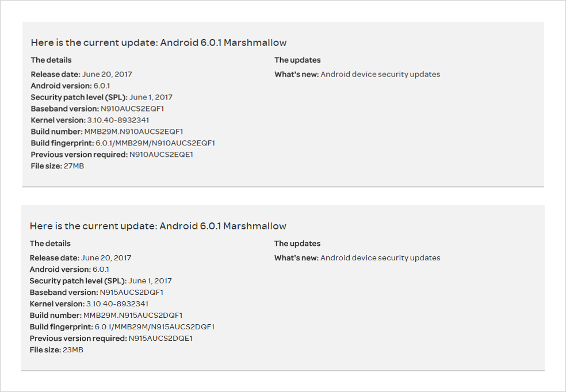Click the second 'Here is the current update' heading
This screenshot has width=566, height=392.
[x=158, y=226]
